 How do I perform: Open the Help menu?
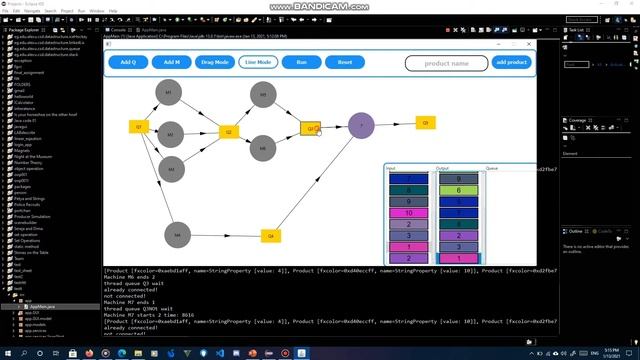coord(113,11)
